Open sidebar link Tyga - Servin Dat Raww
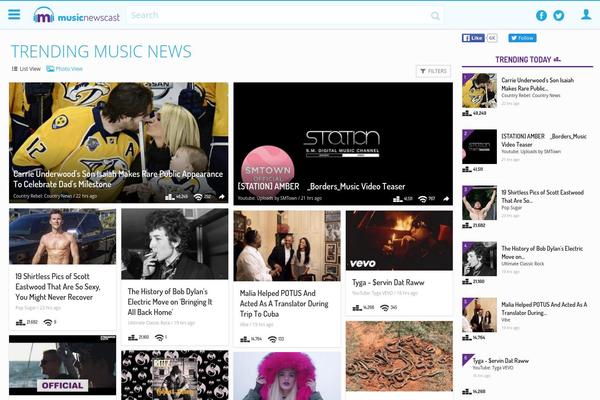 tap(501, 361)
